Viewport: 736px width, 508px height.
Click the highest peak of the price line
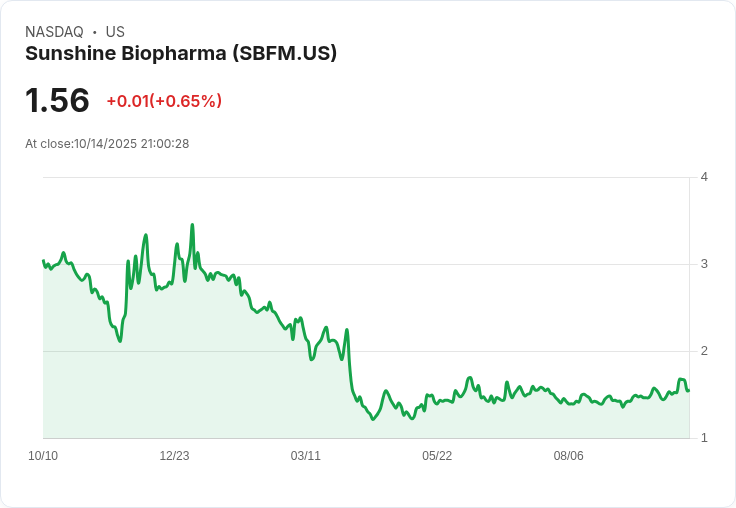click(192, 225)
